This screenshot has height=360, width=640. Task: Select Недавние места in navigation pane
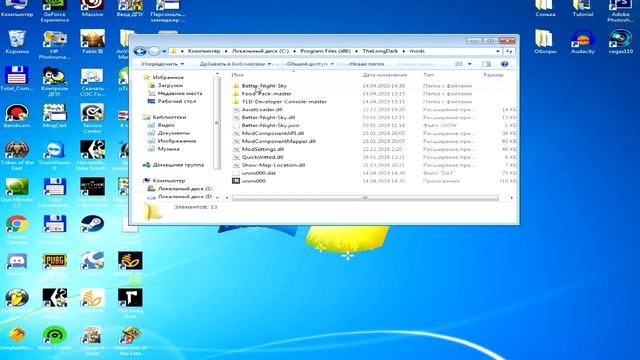(180, 93)
